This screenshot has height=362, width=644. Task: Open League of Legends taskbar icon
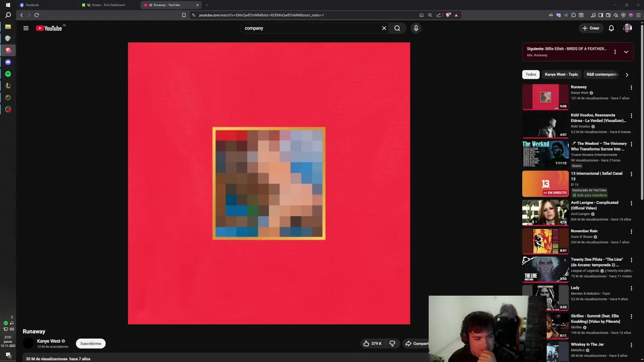[8, 85]
